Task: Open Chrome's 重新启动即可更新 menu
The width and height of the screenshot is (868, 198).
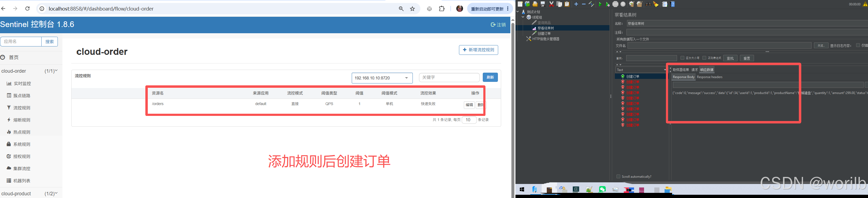Action: coord(490,9)
